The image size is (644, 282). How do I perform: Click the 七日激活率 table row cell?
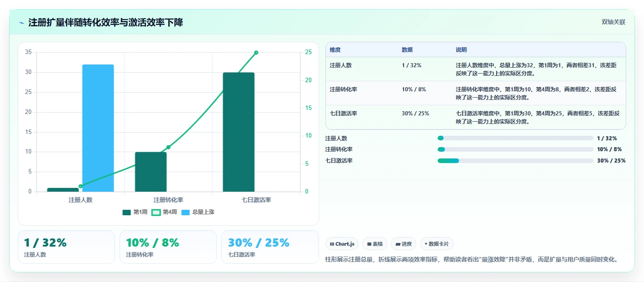coord(344,114)
